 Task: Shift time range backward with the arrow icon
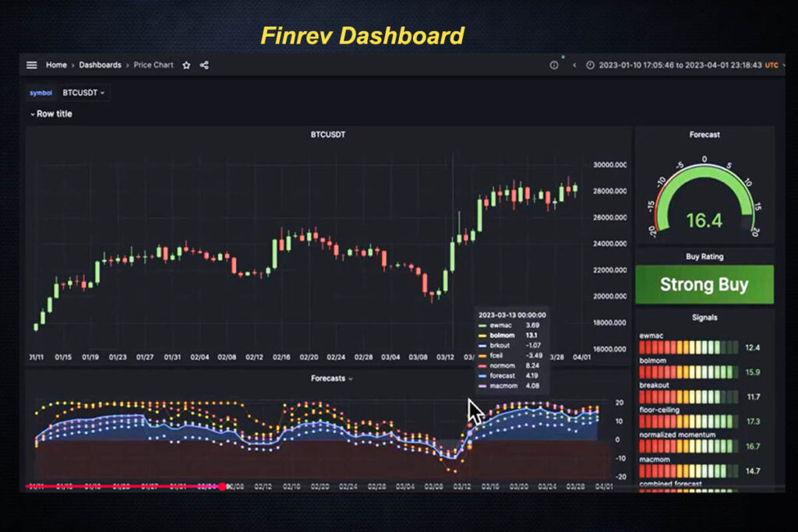[x=575, y=65]
